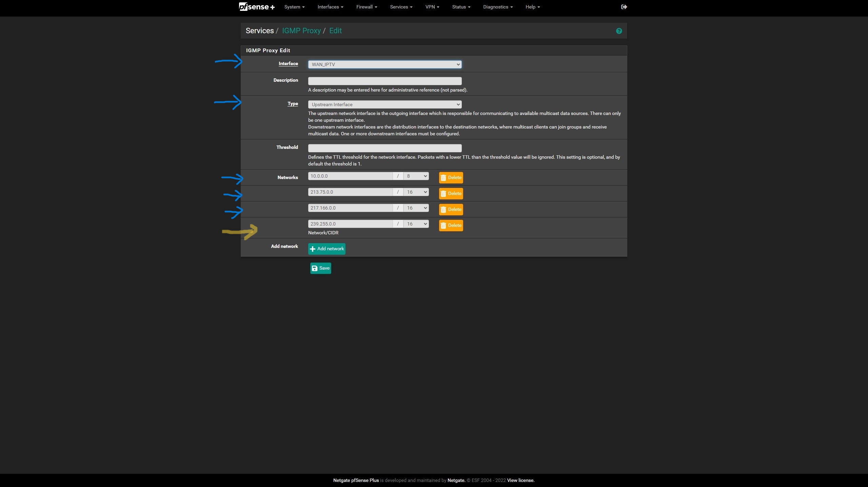Viewport: 868px width, 487px height.
Task: Open the help question mark icon
Action: 619,31
